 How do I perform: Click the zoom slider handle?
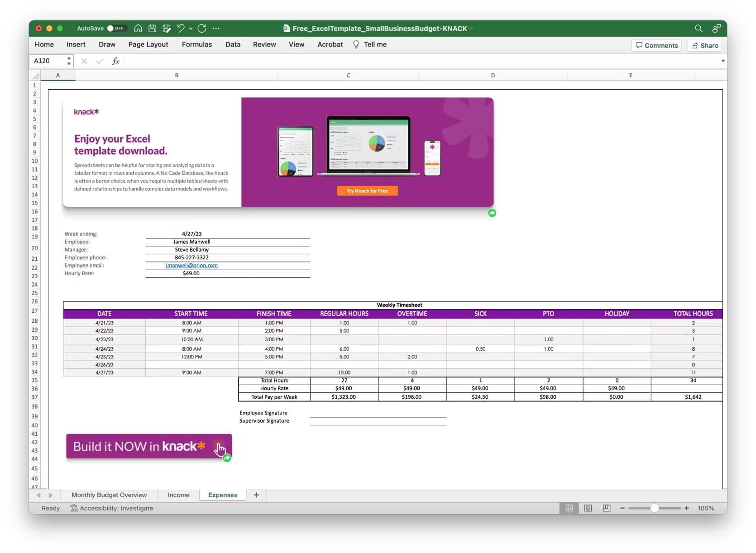[654, 508]
